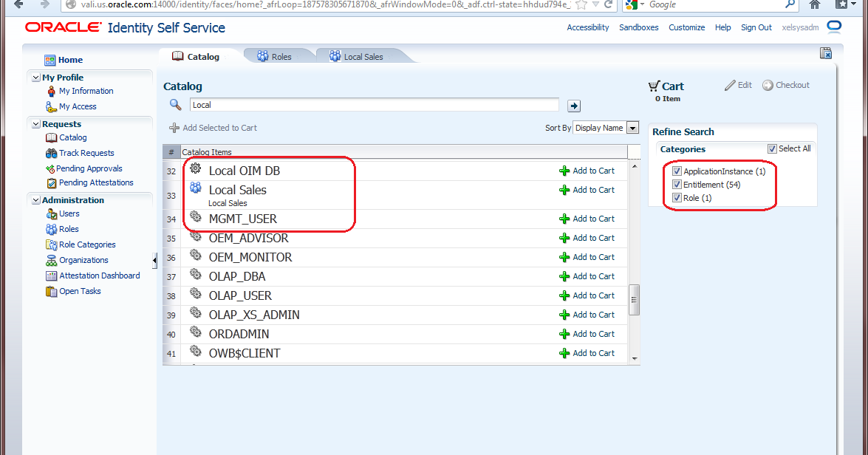Toggle the Select All categories checkbox

coord(772,148)
